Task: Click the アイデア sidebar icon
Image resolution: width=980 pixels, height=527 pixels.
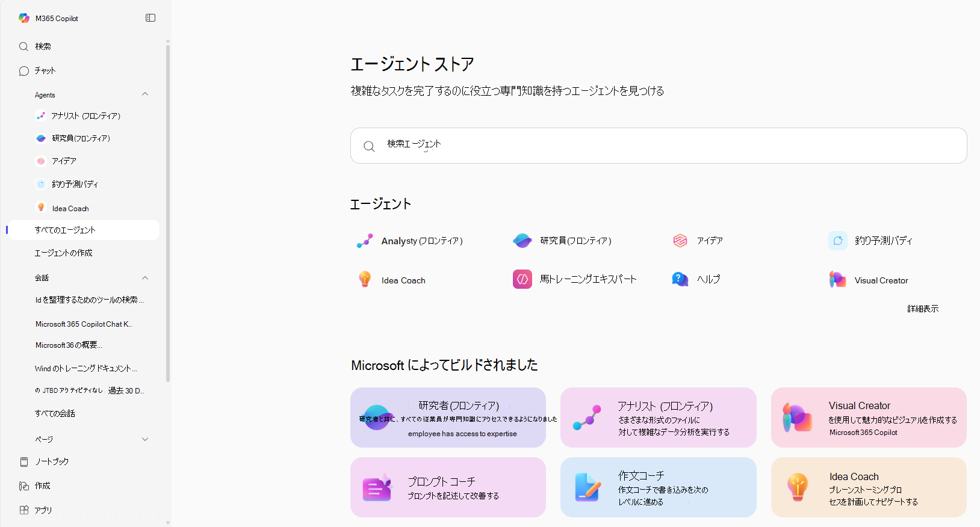Action: (41, 161)
